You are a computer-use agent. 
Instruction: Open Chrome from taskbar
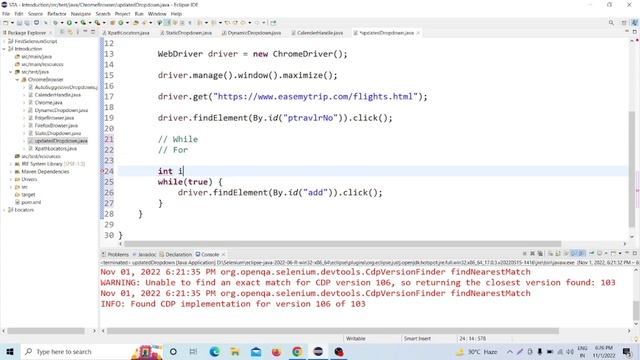[x=297, y=351]
